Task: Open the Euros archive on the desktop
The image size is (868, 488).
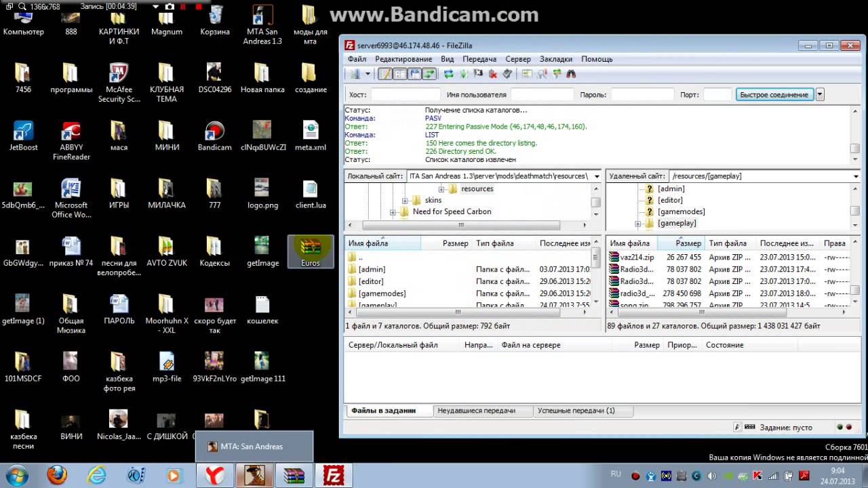Action: point(311,251)
